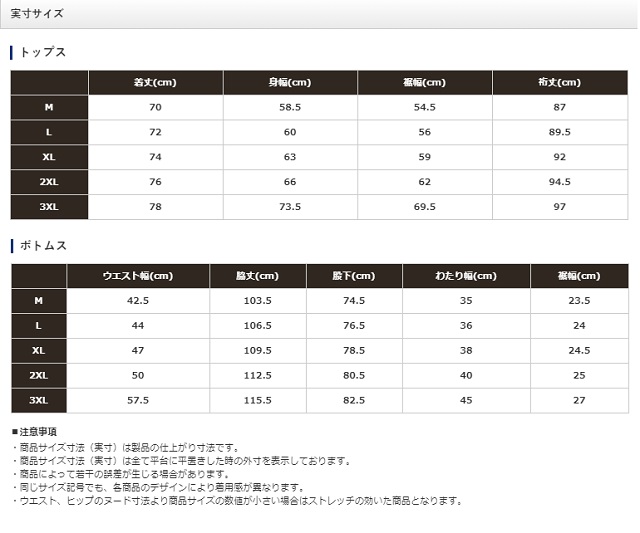Click the わたり幅(cm) column header

[x=466, y=276]
